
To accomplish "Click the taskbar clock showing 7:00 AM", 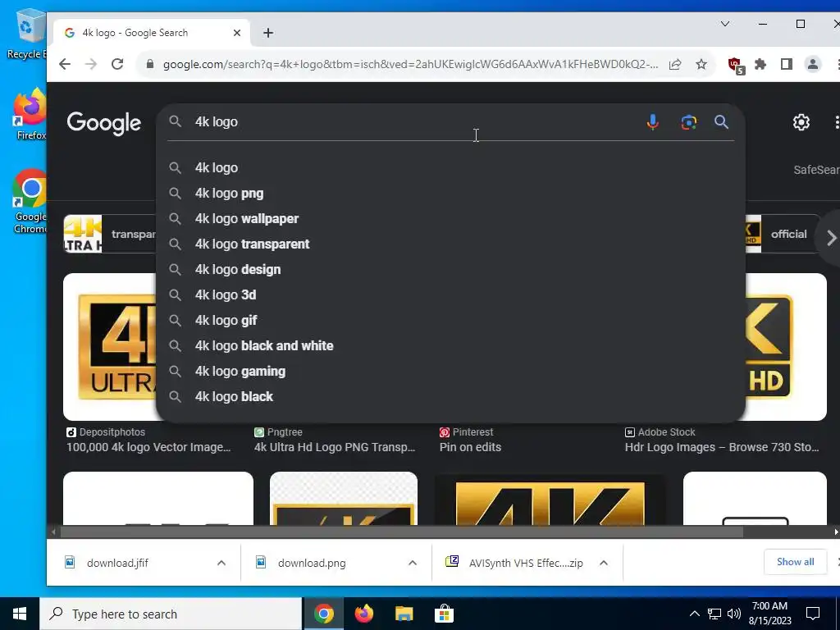I will [x=769, y=614].
